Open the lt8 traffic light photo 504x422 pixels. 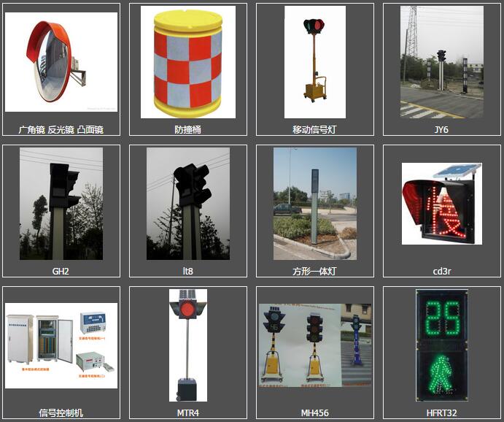click(x=188, y=204)
